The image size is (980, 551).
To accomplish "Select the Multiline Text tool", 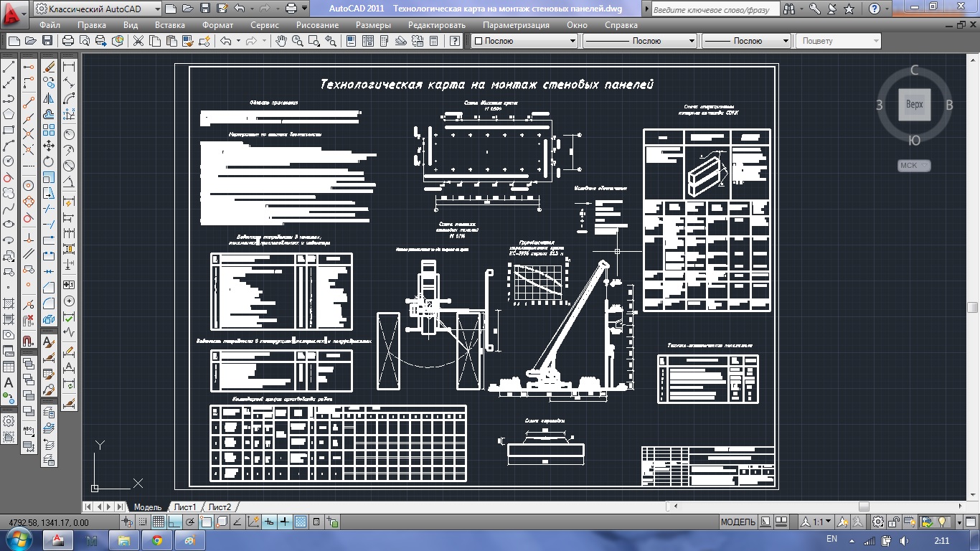I will click(x=9, y=382).
